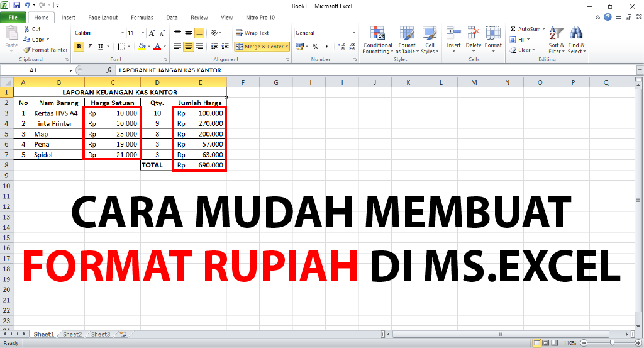Open the font name dropdown
The width and height of the screenshot is (644, 348).
click(x=123, y=33)
